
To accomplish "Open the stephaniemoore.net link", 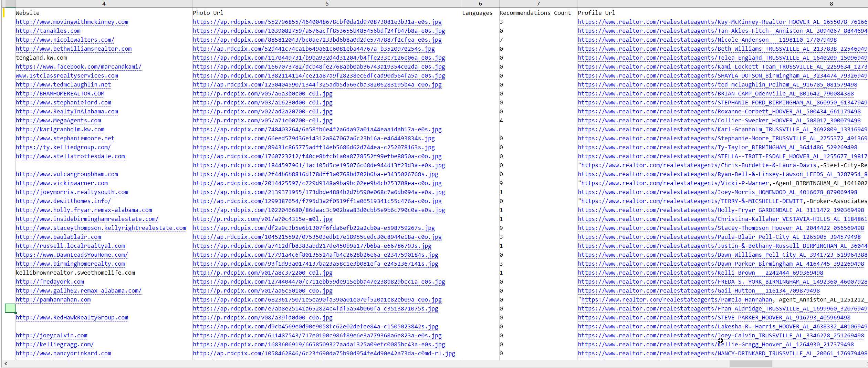I will coord(65,138).
